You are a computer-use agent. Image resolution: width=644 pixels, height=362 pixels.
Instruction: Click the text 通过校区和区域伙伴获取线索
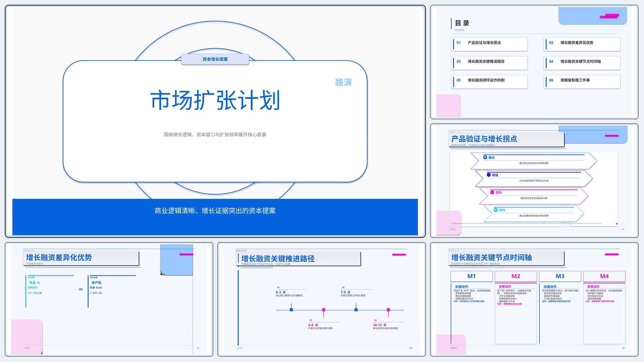pos(534,163)
